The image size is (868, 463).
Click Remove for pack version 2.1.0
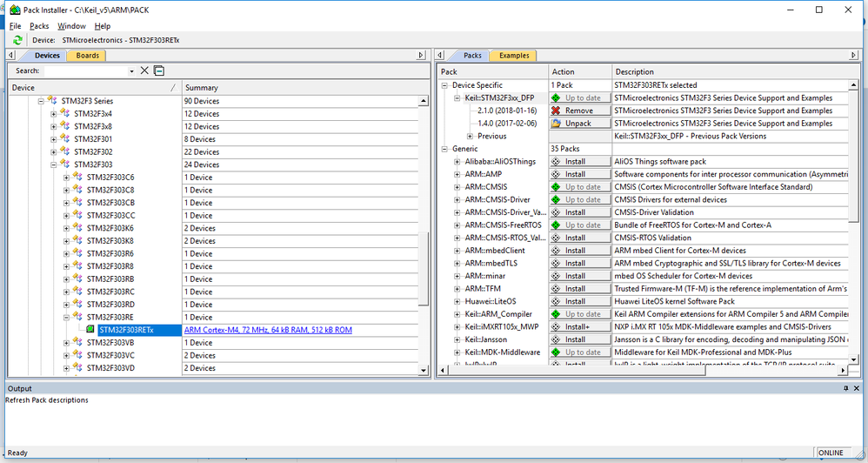[x=580, y=111]
